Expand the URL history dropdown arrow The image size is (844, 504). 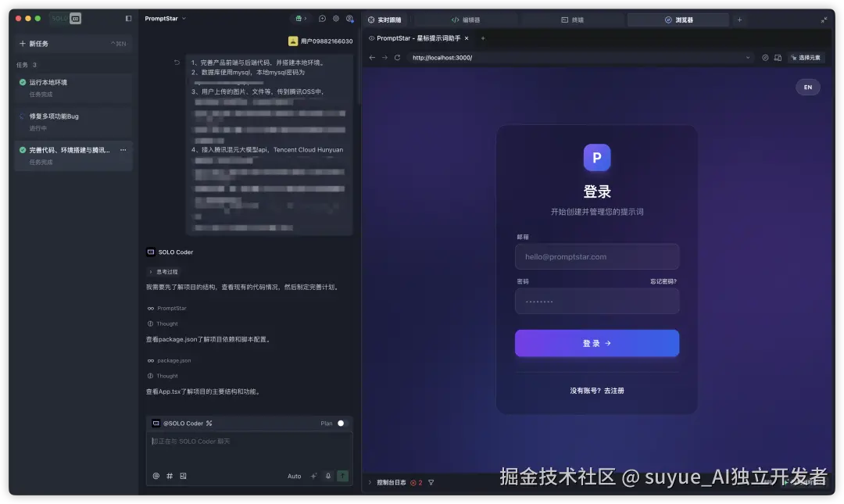point(748,58)
